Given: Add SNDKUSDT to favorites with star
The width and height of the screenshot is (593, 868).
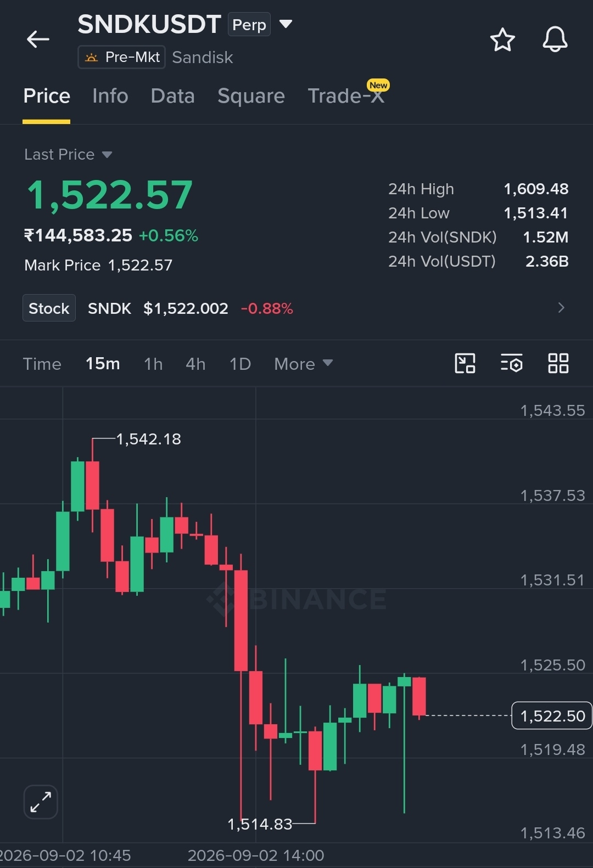Looking at the screenshot, I should tap(502, 40).
